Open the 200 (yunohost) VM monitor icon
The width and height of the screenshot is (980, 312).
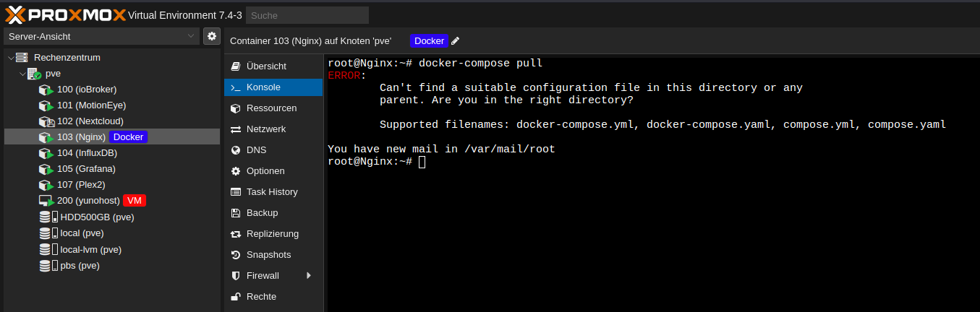(x=46, y=201)
